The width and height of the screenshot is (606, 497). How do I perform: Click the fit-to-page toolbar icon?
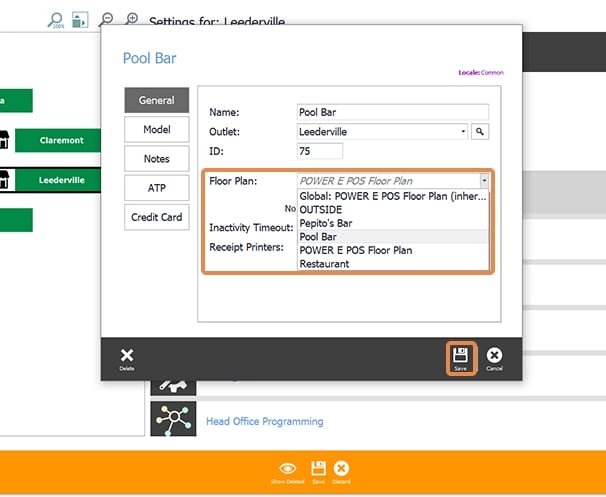point(80,20)
